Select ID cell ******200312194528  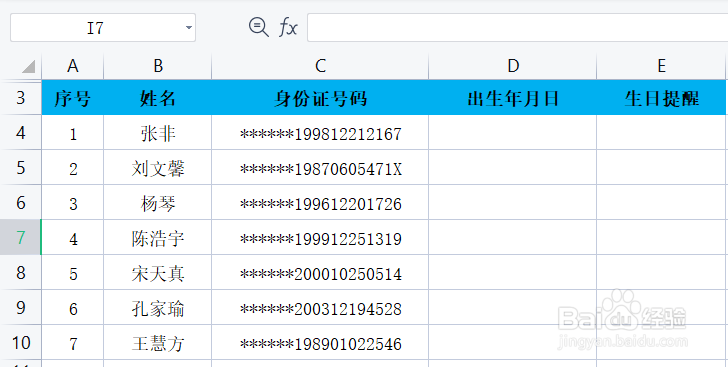click(x=320, y=308)
